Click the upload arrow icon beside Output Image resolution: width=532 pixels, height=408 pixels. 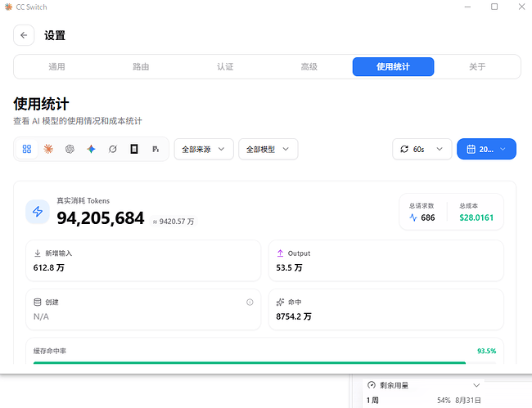tap(280, 253)
